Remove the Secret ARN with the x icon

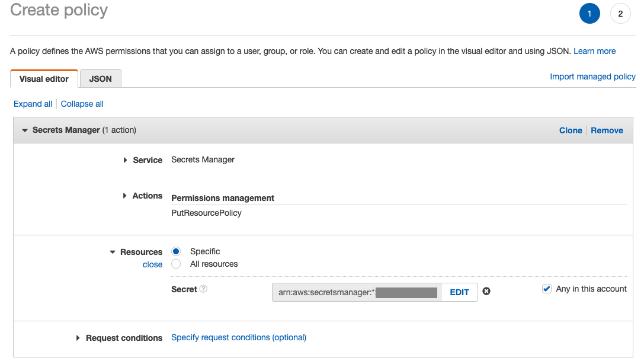point(486,291)
